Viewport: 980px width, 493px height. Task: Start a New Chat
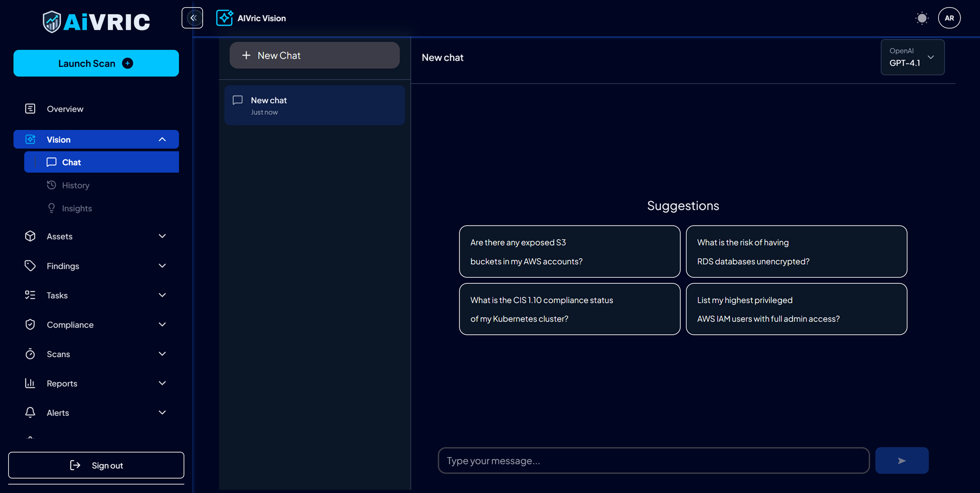pos(314,55)
